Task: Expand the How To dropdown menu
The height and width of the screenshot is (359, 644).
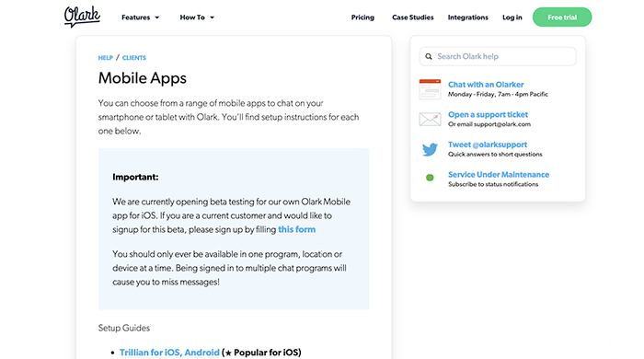Action: [x=197, y=17]
